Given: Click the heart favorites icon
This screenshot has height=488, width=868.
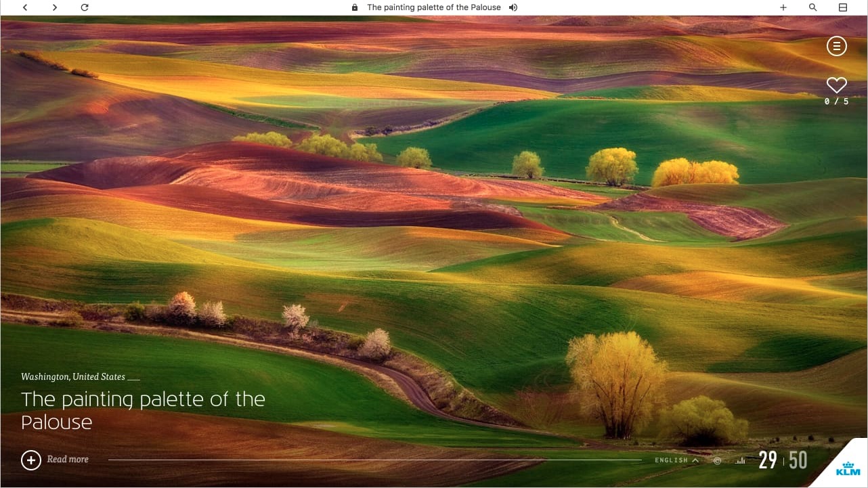Looking at the screenshot, I should click(x=837, y=85).
